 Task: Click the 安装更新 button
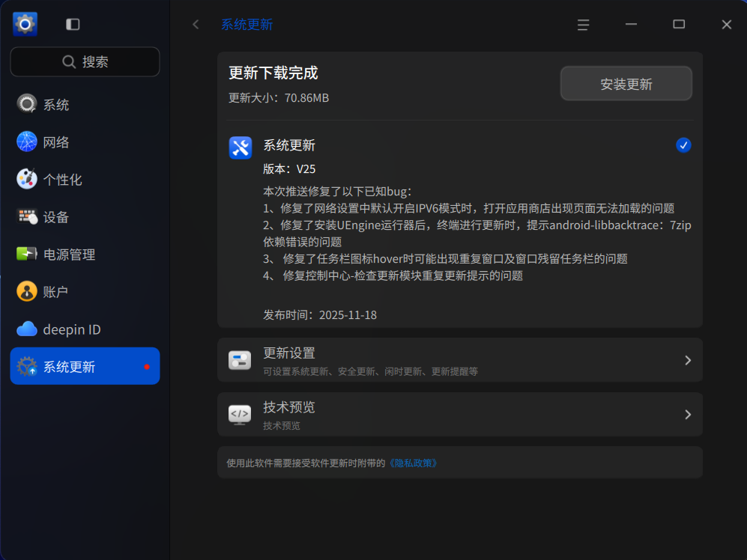pyautogui.click(x=626, y=84)
